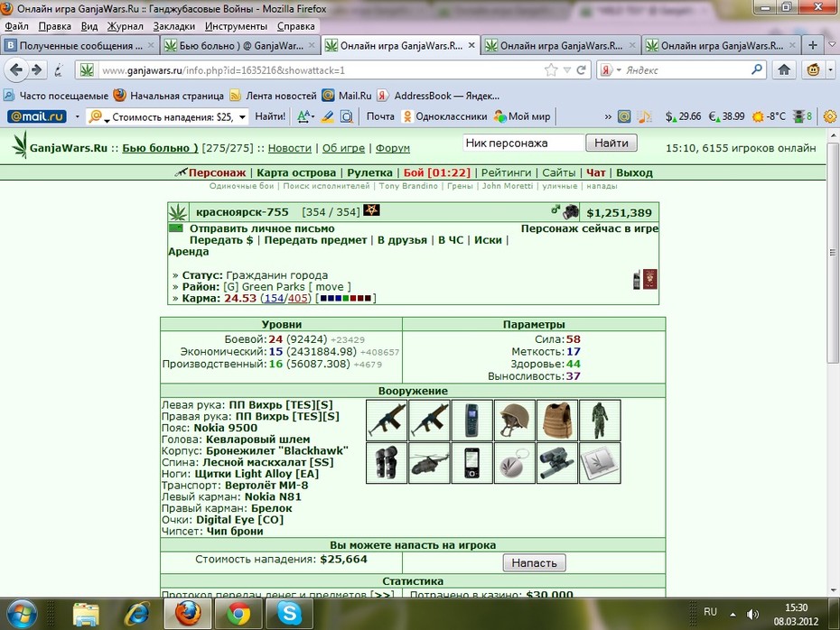The image size is (840, 630).
Task: Click left-hand Vikhr SMG equipment icon
Action: 387,421
